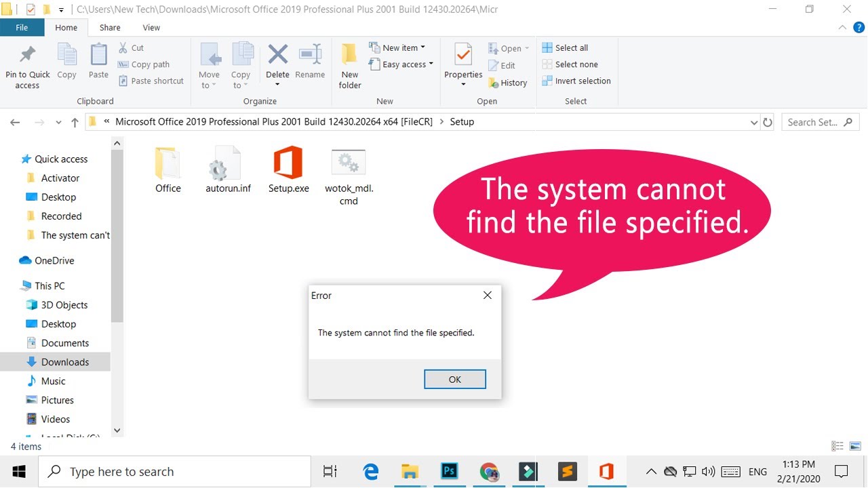868x488 pixels.
Task: Click the Copy icon in Clipboard group
Action: [66, 54]
